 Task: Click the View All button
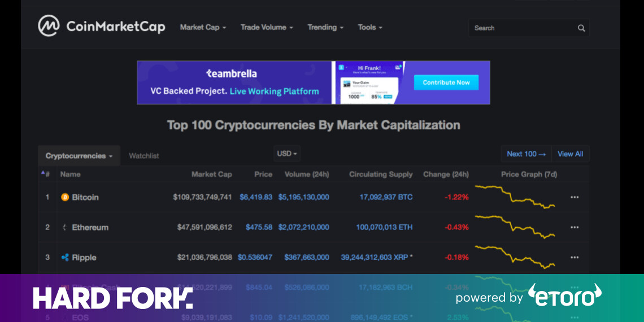570,154
